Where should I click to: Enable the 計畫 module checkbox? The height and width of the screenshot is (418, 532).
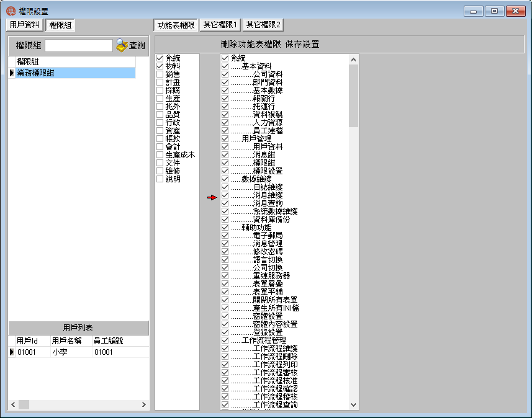[x=160, y=82]
